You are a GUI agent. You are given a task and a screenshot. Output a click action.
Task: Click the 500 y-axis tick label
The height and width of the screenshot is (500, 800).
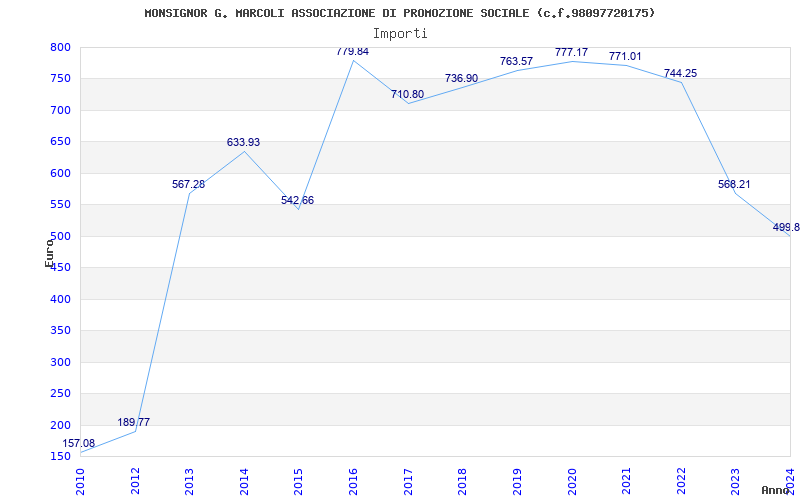[x=60, y=236]
